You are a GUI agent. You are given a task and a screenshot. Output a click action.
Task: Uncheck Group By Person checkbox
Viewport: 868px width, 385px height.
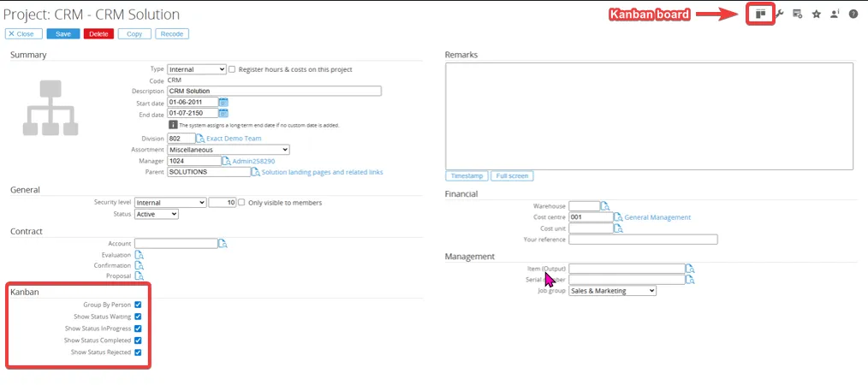click(138, 305)
